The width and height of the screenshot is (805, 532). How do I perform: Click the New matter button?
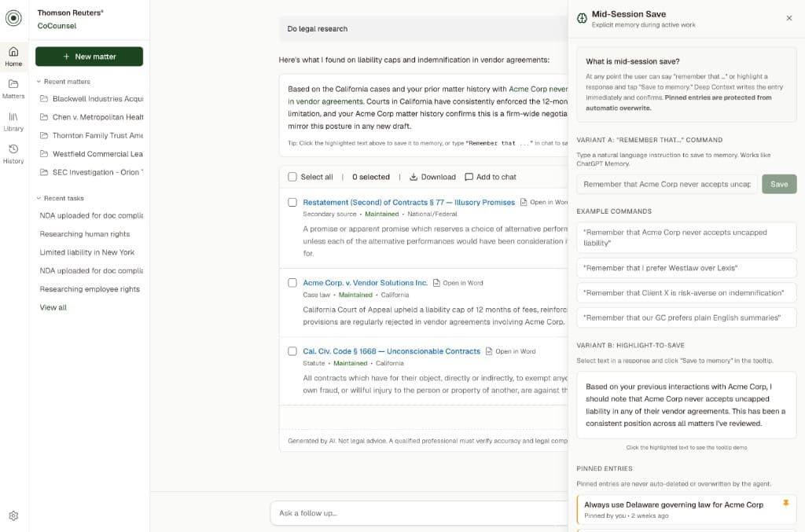point(90,57)
